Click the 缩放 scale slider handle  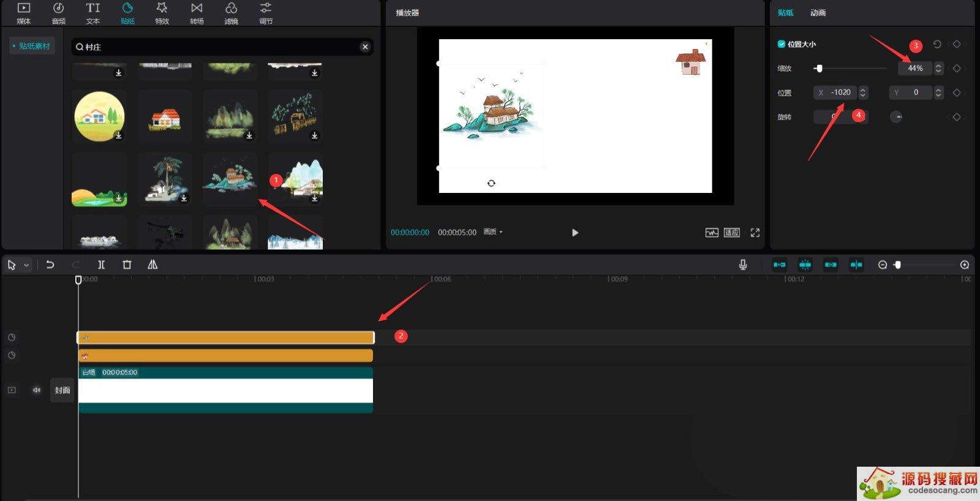[820, 69]
